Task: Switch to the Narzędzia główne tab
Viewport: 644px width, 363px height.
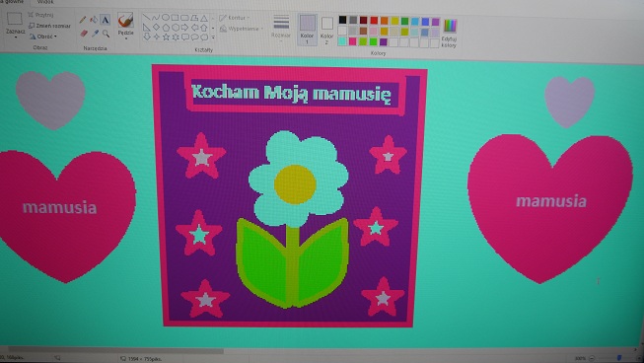Action: click(12, 2)
